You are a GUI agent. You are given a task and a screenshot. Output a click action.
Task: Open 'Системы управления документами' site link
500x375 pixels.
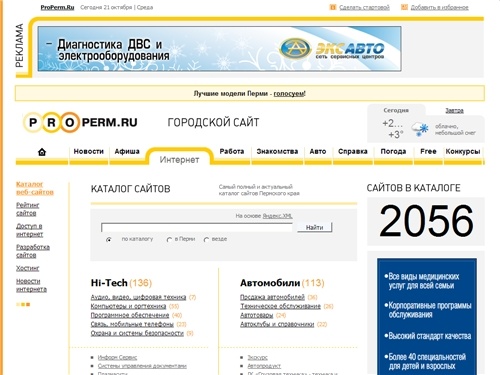142,366
